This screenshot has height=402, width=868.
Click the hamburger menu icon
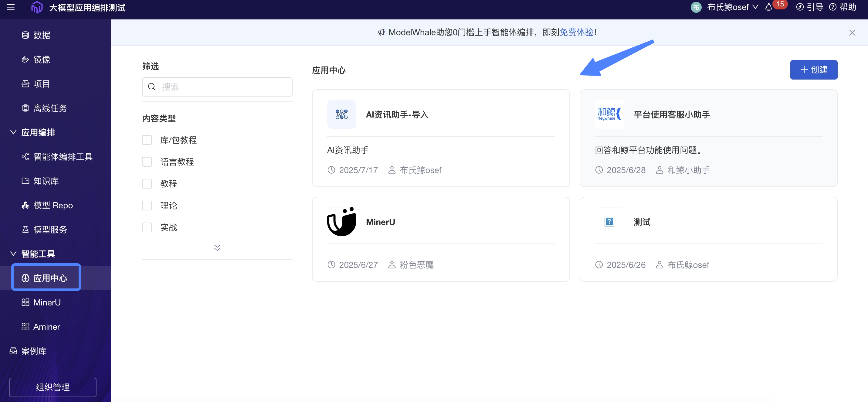pos(11,7)
